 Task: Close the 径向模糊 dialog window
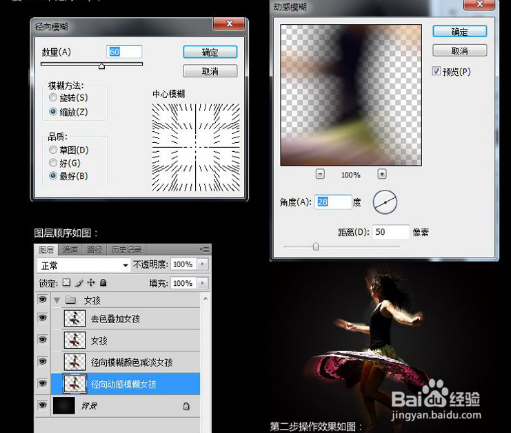229,24
